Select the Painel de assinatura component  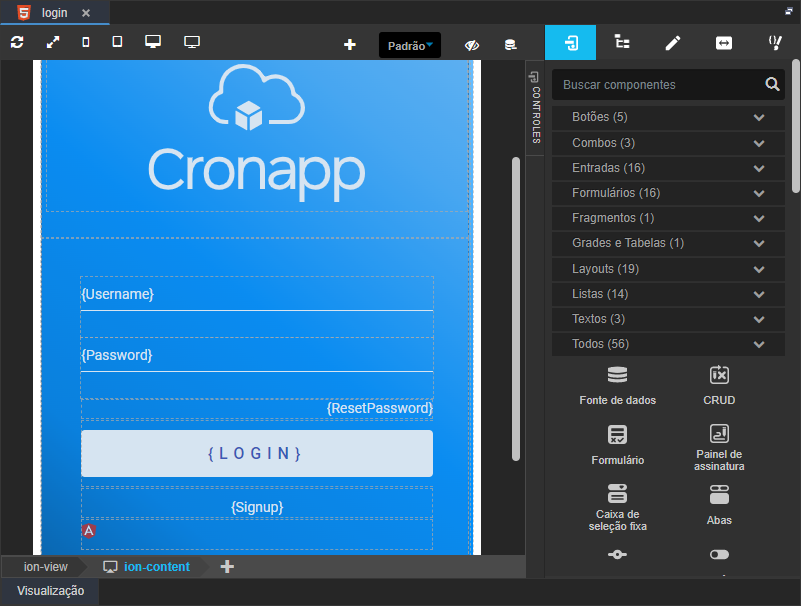719,447
